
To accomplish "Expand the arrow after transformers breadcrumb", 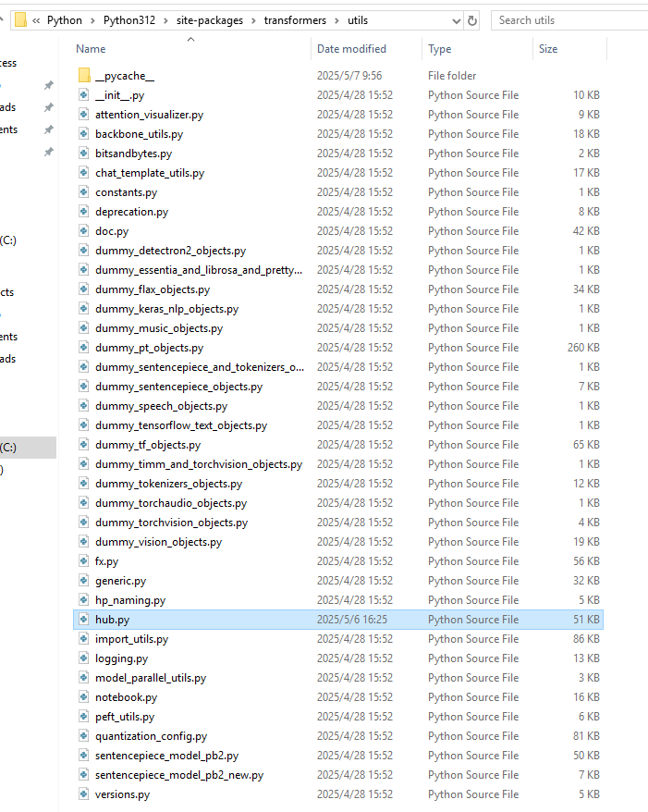I will [x=336, y=20].
